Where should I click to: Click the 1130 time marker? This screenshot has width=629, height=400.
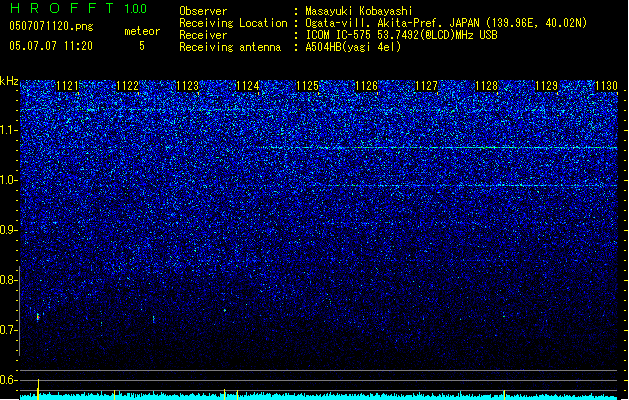click(606, 86)
